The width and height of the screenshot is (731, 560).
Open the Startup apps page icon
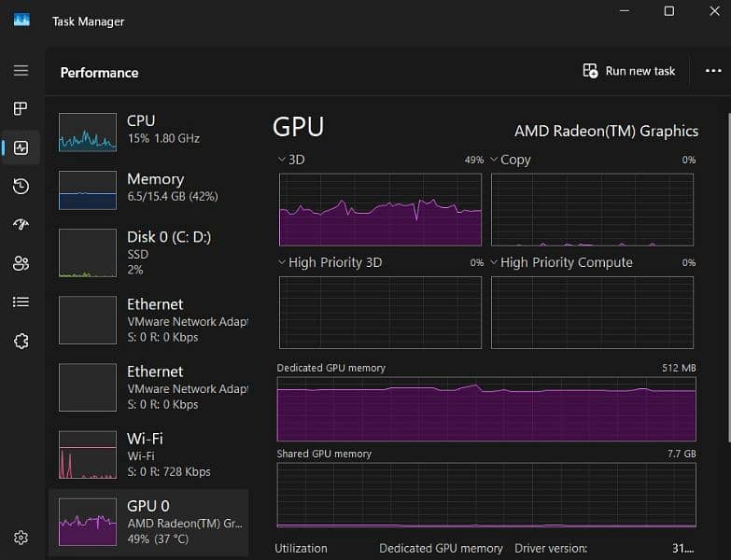(21, 225)
